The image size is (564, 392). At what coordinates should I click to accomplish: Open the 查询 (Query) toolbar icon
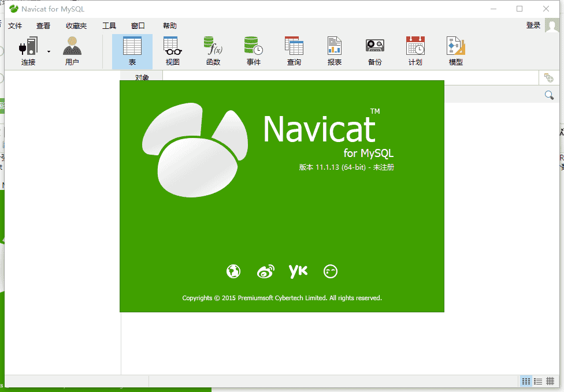(294, 51)
